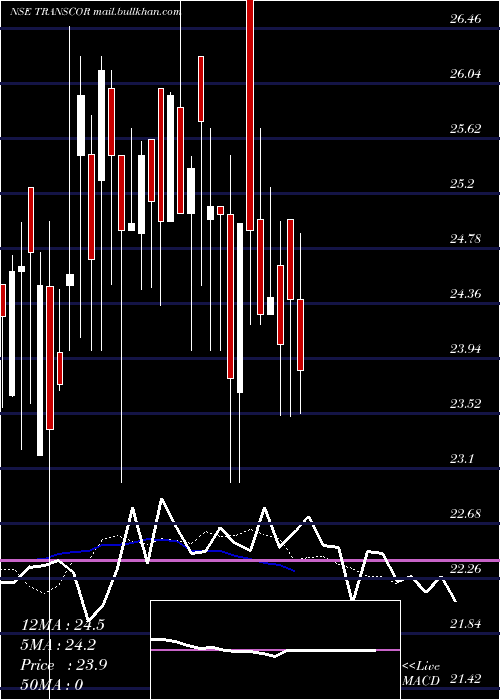
Task: Click the NSE TRANSCOR chart title
Action: click(x=96, y=12)
